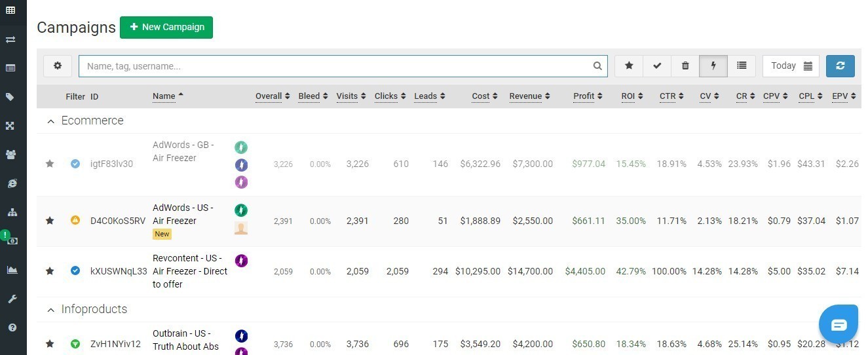The height and width of the screenshot is (355, 868).
Task: Sort by the Cost column header
Action: pyautogui.click(x=485, y=96)
